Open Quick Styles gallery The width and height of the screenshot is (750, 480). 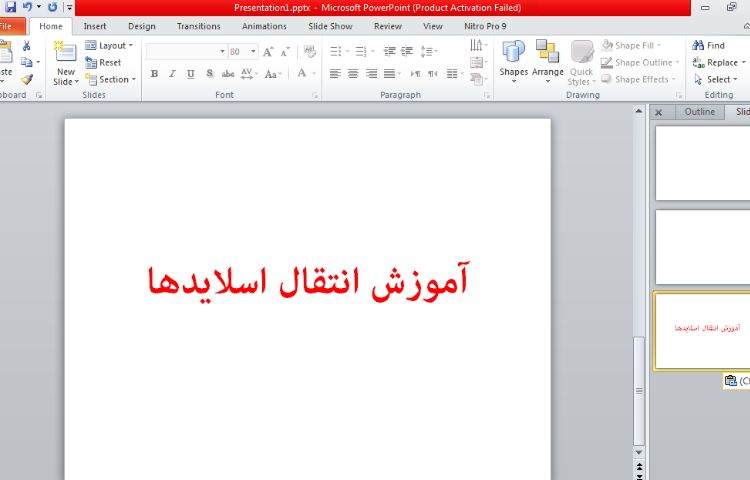pos(582,63)
